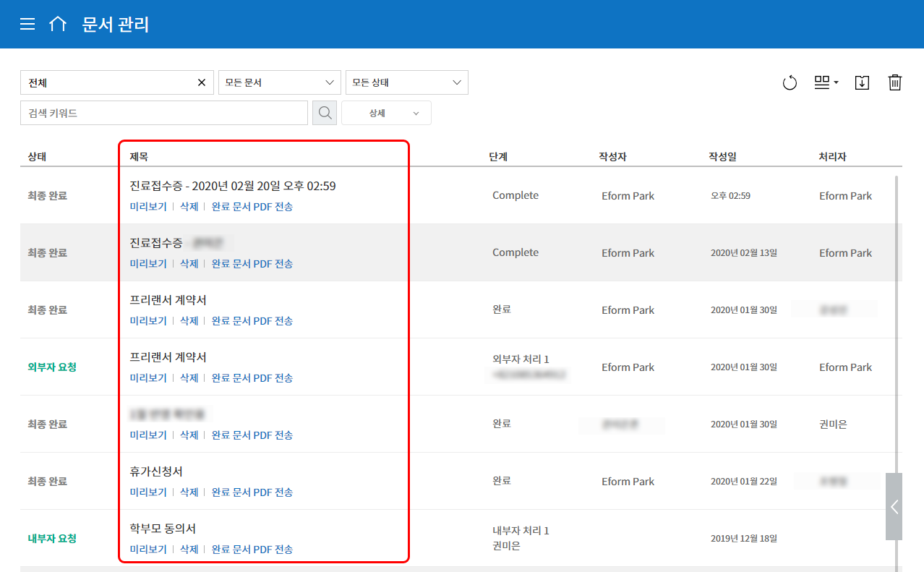Click the date 2019년 12월 18일
The width and height of the screenshot is (924, 572).
[x=744, y=539]
